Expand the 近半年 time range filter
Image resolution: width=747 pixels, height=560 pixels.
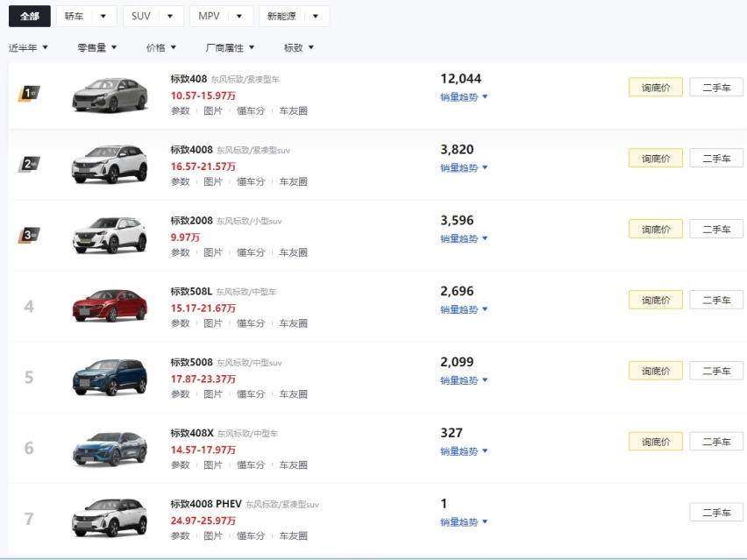pyautogui.click(x=28, y=47)
